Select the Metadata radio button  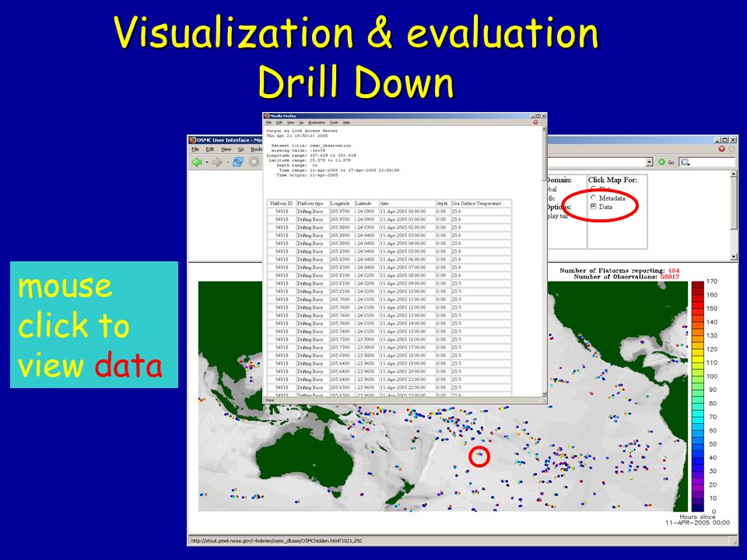(593, 198)
